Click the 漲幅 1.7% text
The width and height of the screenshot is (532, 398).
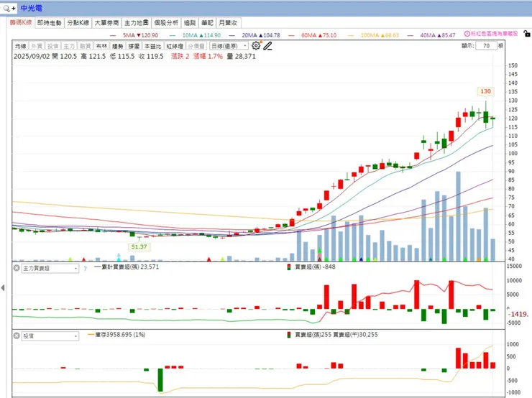pos(208,56)
